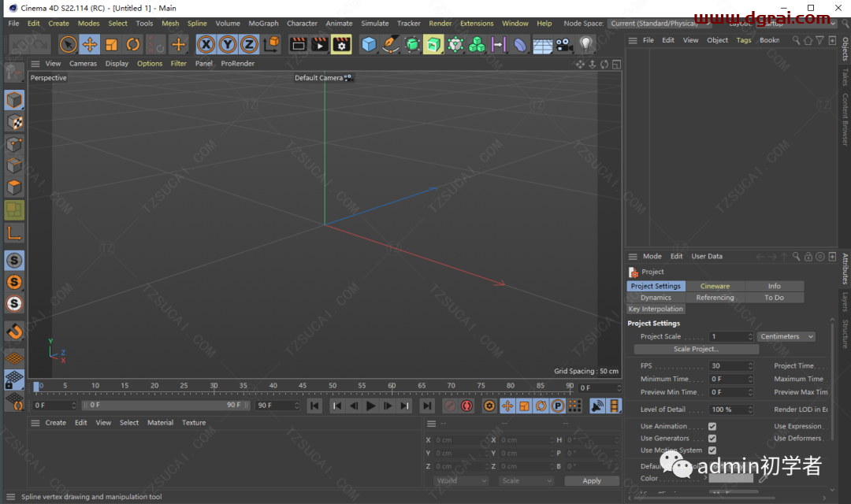Open the MoGraph menu
The height and width of the screenshot is (504, 851).
[263, 24]
